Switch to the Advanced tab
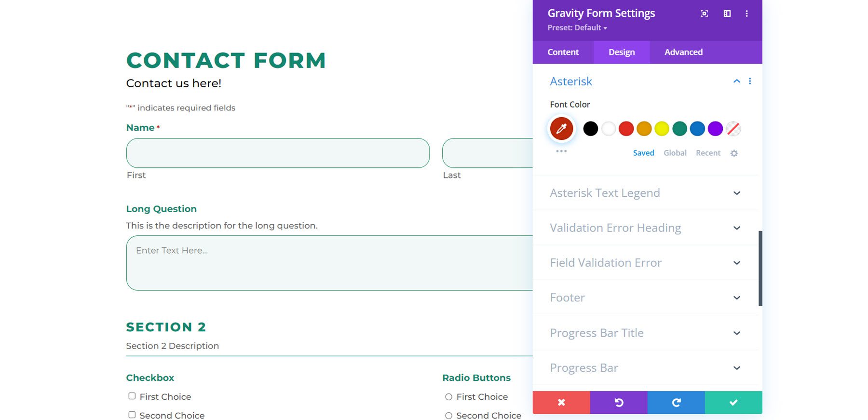The height and width of the screenshot is (420, 868). [x=683, y=52]
